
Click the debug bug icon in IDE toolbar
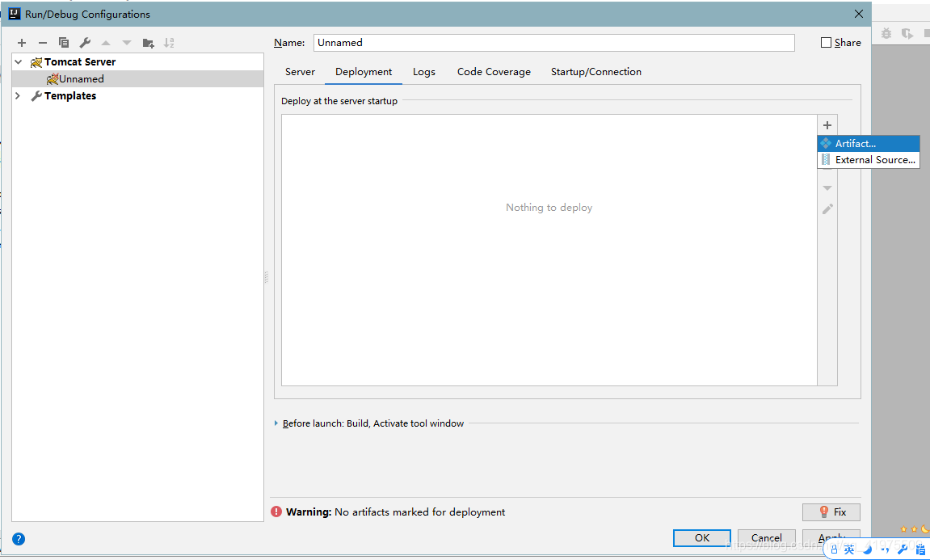[x=886, y=34]
